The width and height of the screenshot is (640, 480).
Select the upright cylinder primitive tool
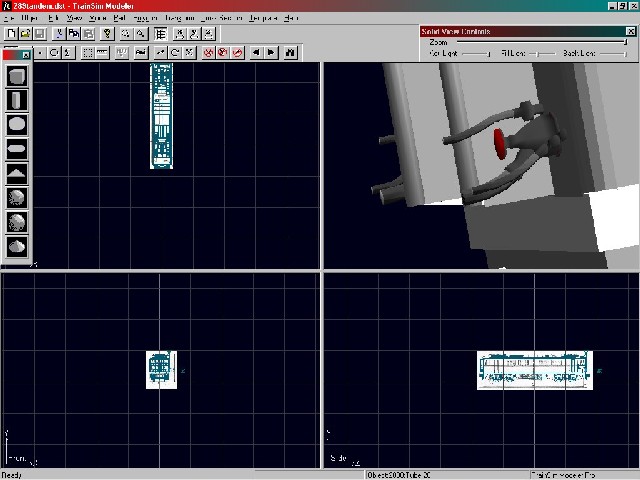click(17, 100)
